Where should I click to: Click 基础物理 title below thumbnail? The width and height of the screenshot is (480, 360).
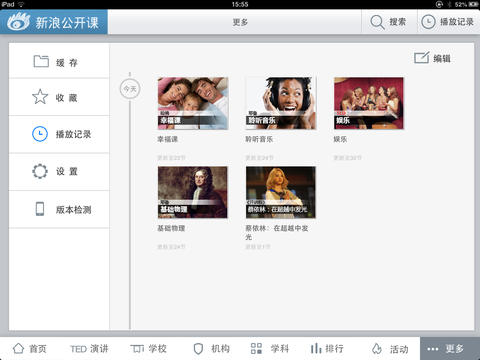pos(171,228)
